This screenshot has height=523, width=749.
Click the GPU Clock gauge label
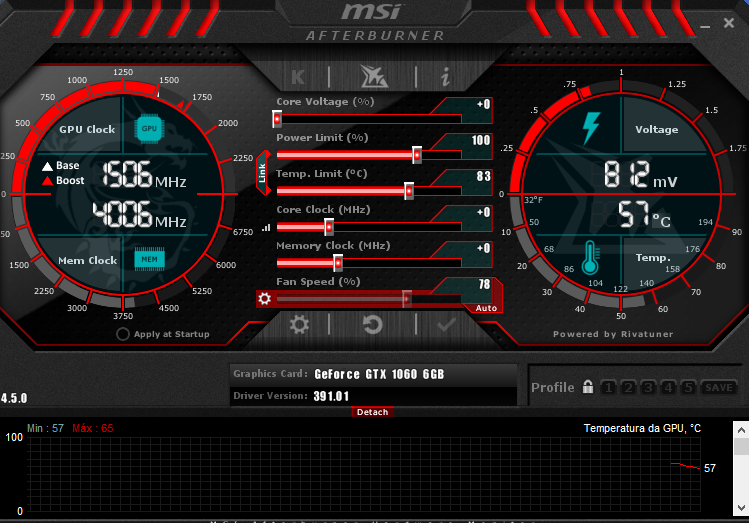click(87, 129)
